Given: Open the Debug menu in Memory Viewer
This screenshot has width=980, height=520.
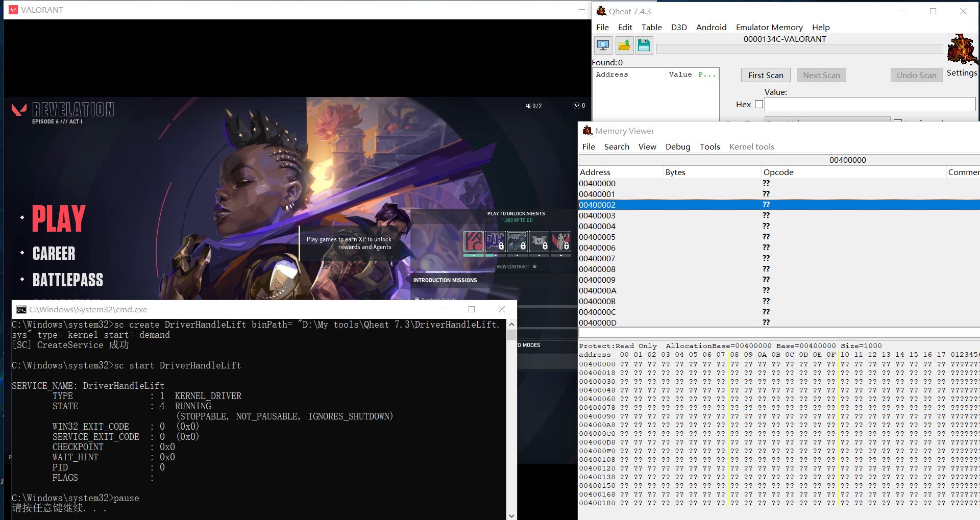Looking at the screenshot, I should pyautogui.click(x=678, y=146).
